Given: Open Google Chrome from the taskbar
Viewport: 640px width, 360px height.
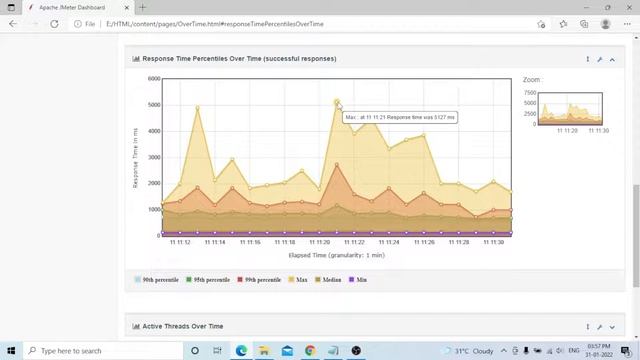Looking at the screenshot, I should 310,351.
